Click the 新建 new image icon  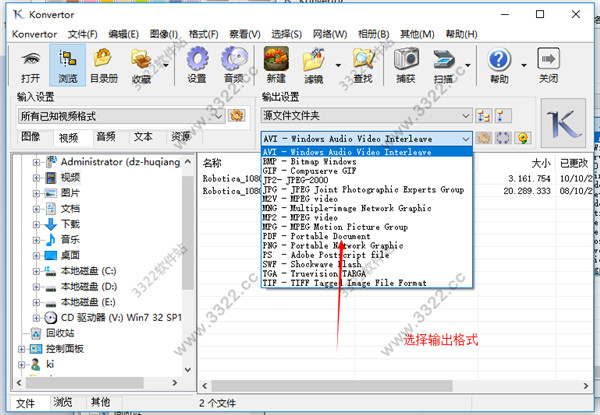pyautogui.click(x=276, y=59)
